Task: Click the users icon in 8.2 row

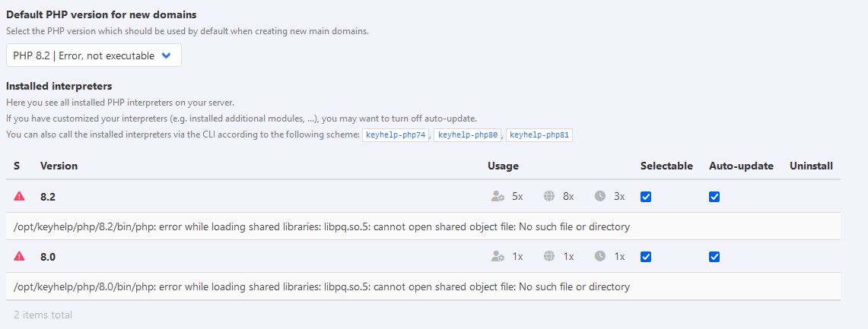Action: click(x=498, y=196)
